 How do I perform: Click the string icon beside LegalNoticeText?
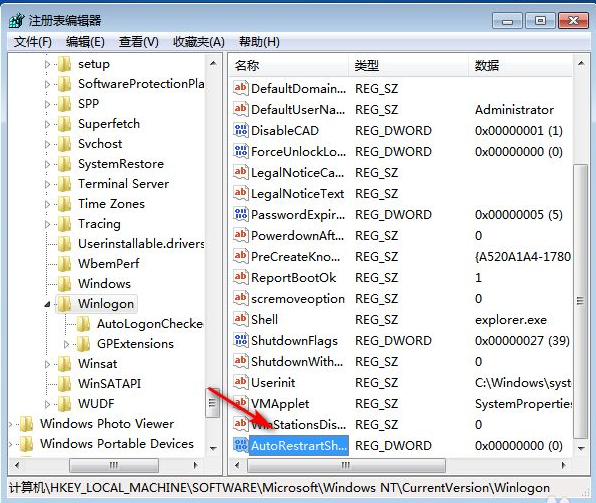pos(241,193)
